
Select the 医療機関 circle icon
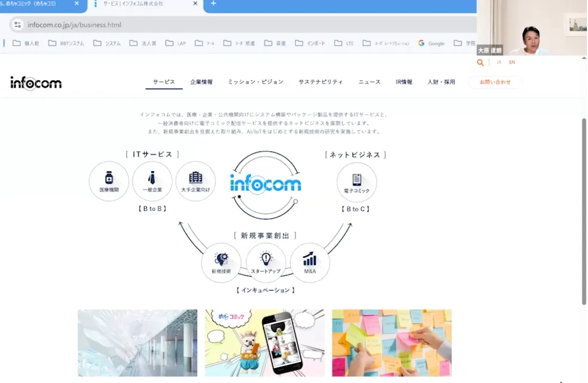point(109,182)
